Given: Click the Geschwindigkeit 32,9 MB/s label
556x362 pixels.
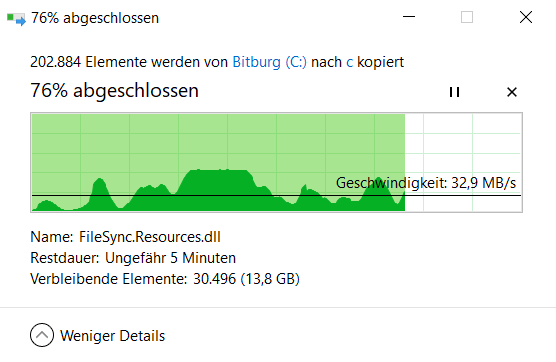Looking at the screenshot, I should (x=426, y=183).
